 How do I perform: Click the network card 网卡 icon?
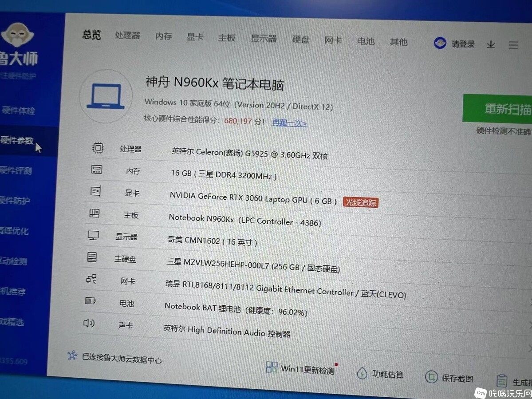[x=91, y=279]
